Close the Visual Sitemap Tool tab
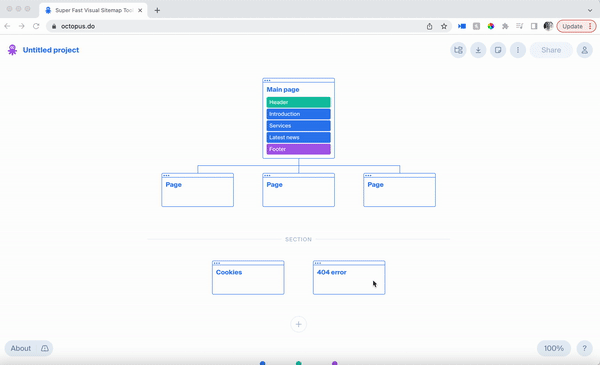Image resolution: width=600 pixels, height=365 pixels. [x=140, y=10]
